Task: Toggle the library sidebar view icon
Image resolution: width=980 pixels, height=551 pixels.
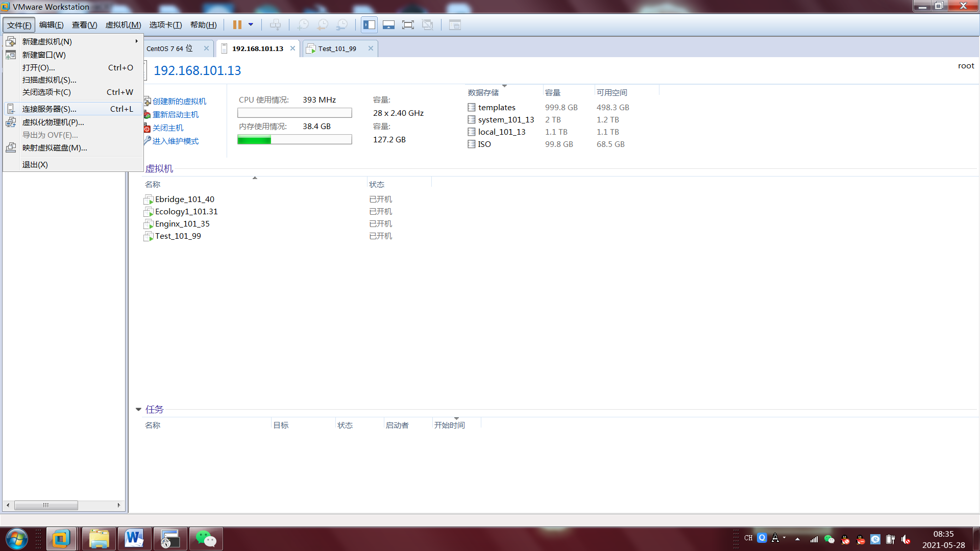Action: [x=369, y=24]
